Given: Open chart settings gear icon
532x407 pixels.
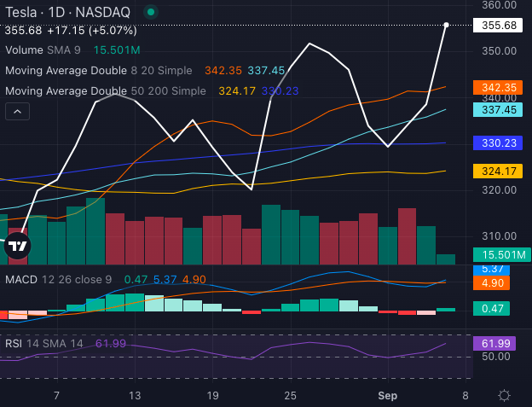Looking at the screenshot, I should tap(505, 395).
